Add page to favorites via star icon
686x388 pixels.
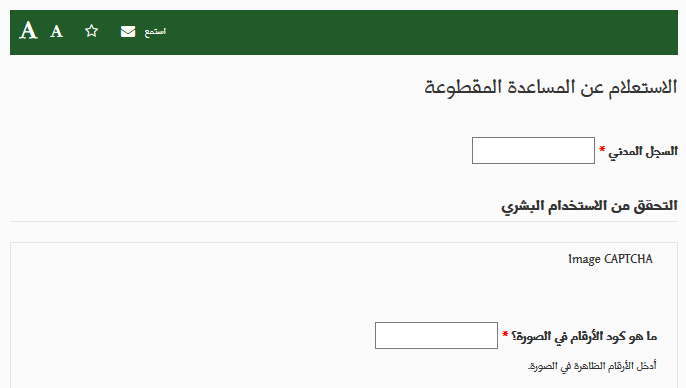91,31
